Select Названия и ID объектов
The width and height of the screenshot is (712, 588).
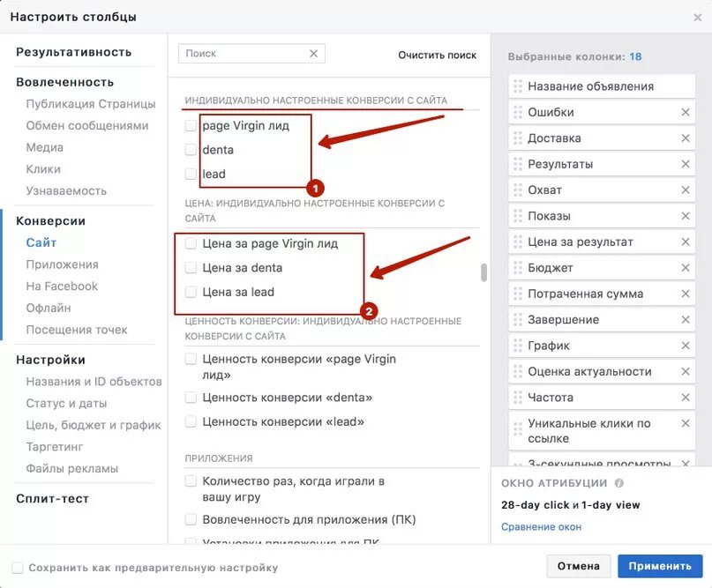94,382
